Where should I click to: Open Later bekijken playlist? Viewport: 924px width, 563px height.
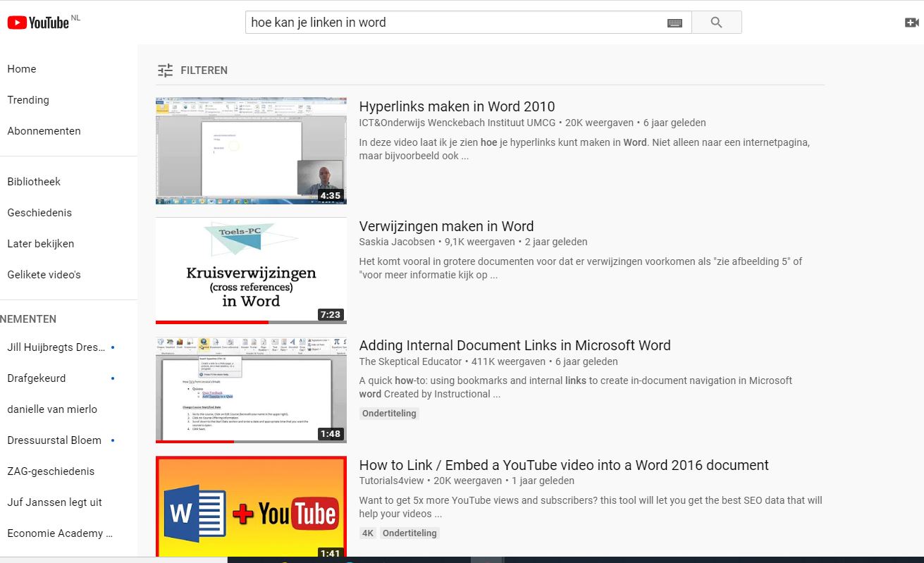[x=40, y=244]
